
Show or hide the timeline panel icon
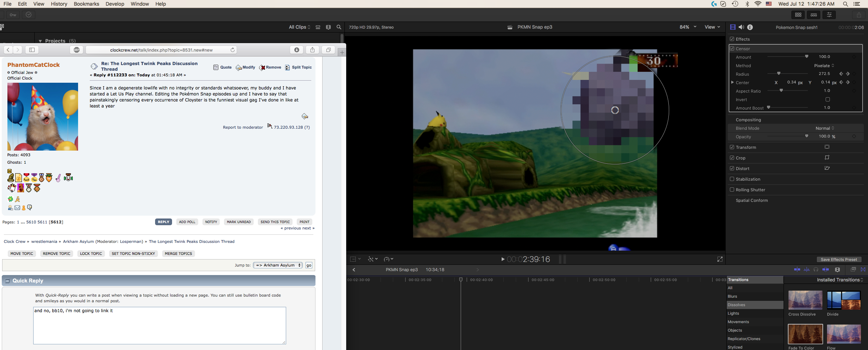click(x=814, y=15)
